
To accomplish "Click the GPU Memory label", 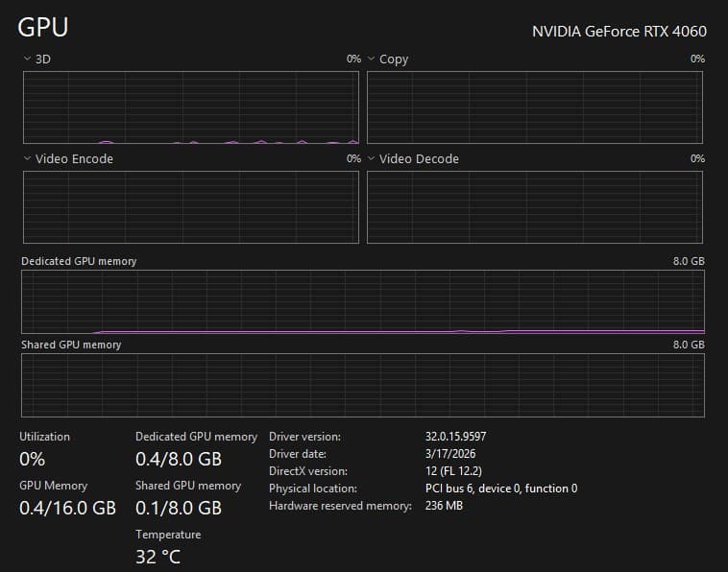I will (54, 486).
